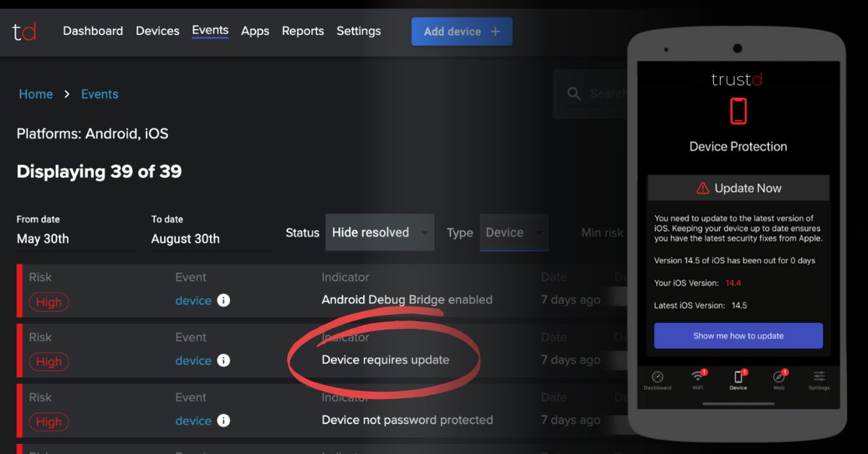The width and height of the screenshot is (868, 454).
Task: Tap the WiFi icon with notification badge
Action: click(698, 377)
